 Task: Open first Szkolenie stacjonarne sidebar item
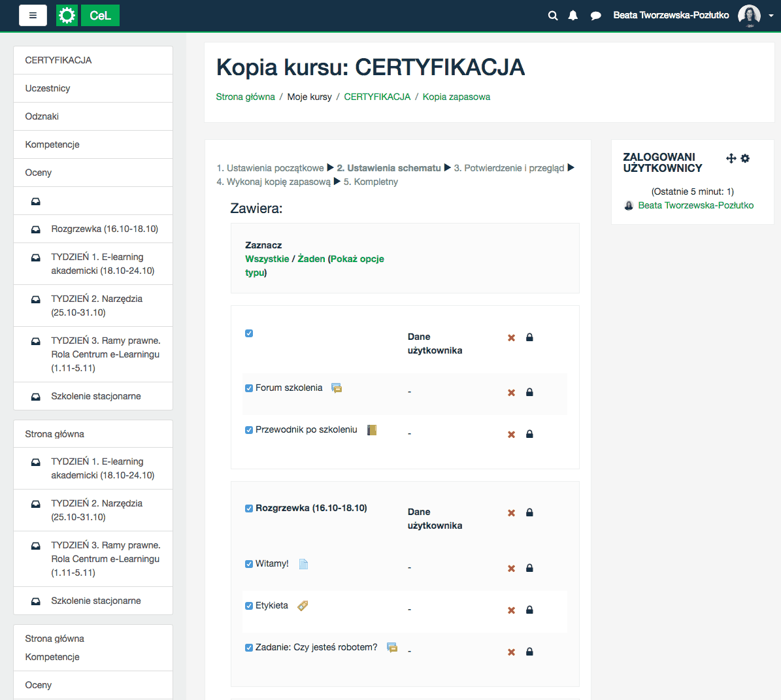(93, 396)
